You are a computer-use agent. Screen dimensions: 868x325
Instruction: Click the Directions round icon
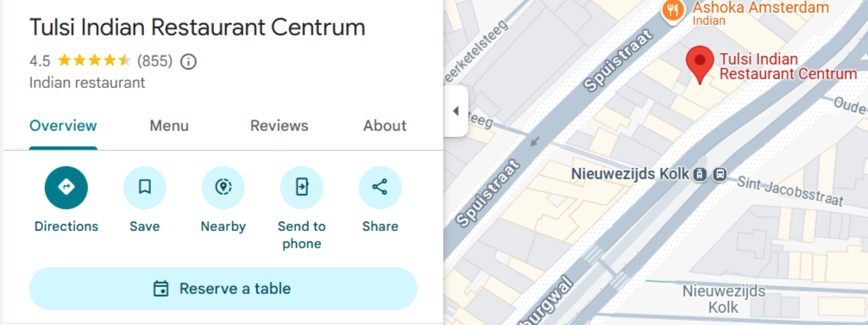pos(66,188)
